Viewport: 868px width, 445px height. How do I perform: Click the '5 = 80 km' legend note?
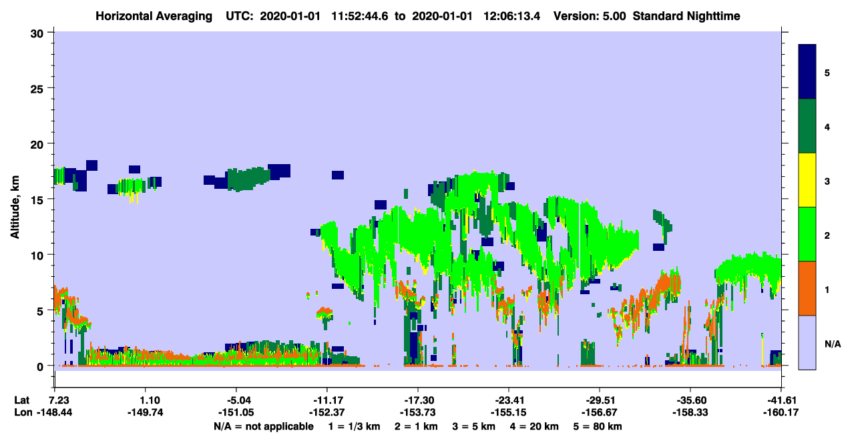click(599, 426)
